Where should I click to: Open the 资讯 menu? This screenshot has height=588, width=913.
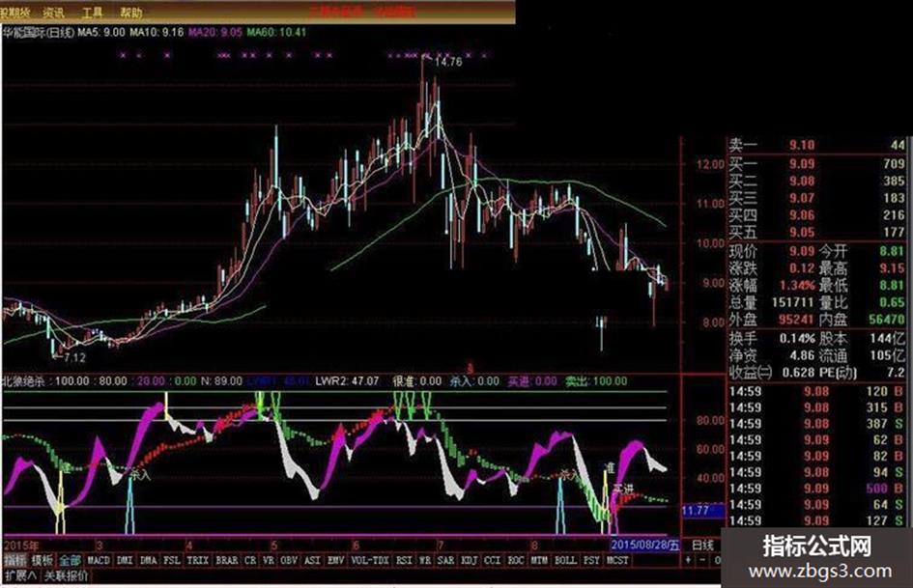[x=53, y=13]
